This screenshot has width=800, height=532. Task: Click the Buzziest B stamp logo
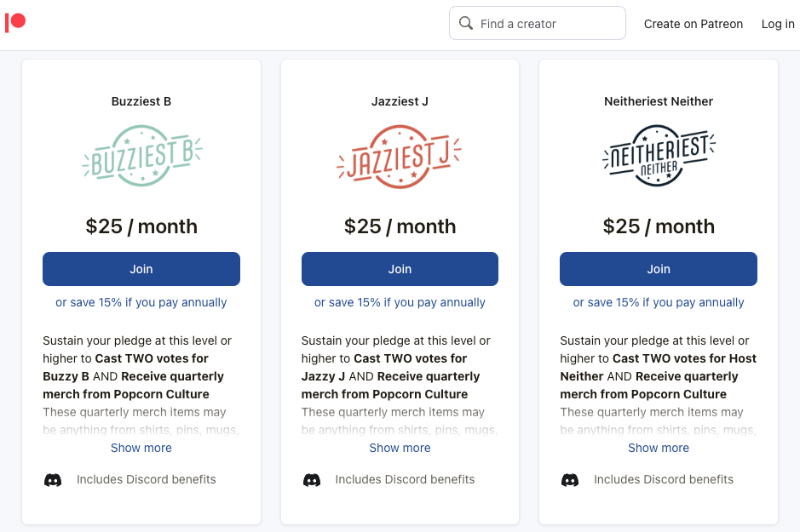[141, 155]
